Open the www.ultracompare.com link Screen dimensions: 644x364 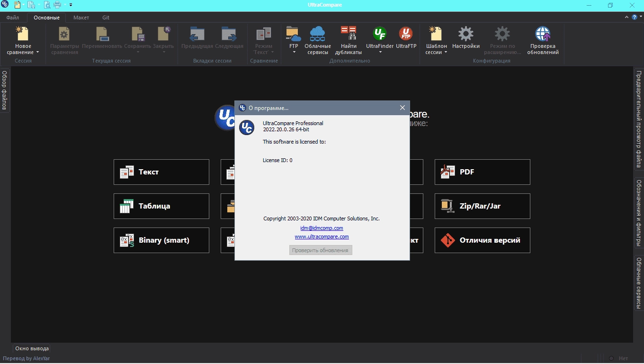click(322, 237)
